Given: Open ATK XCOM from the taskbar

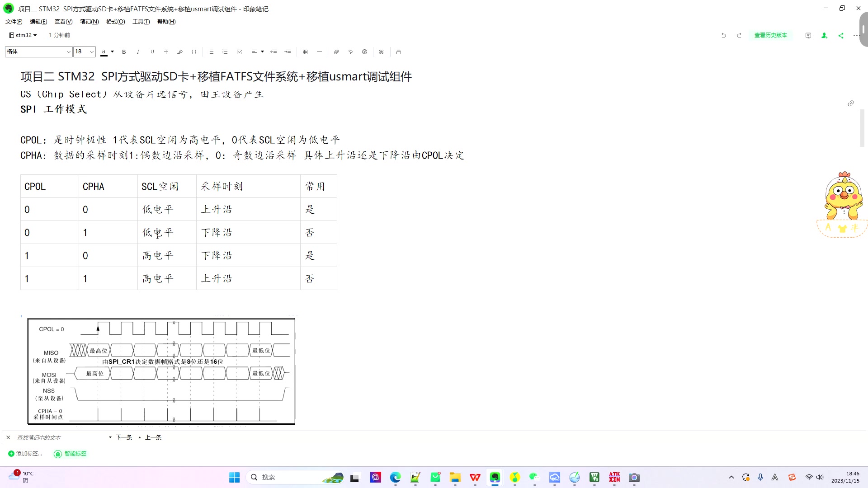Looking at the screenshot, I should click(x=614, y=478).
